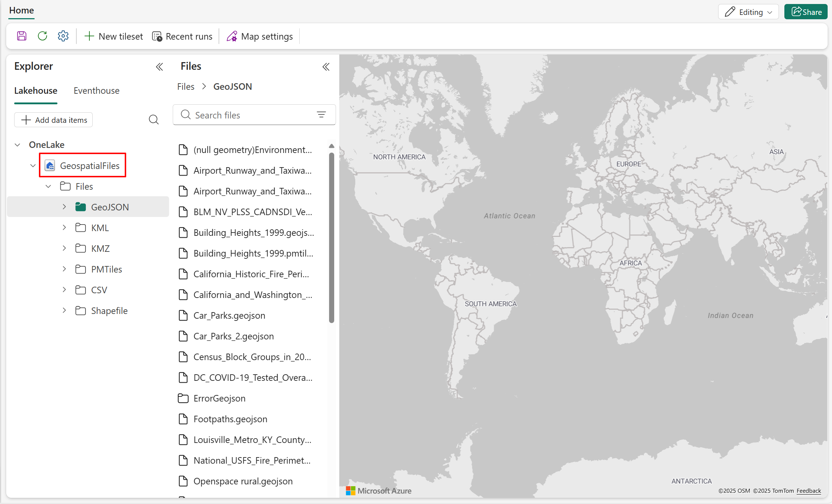Click the Refresh icon in toolbar
This screenshot has width=832, height=504.
[43, 36]
